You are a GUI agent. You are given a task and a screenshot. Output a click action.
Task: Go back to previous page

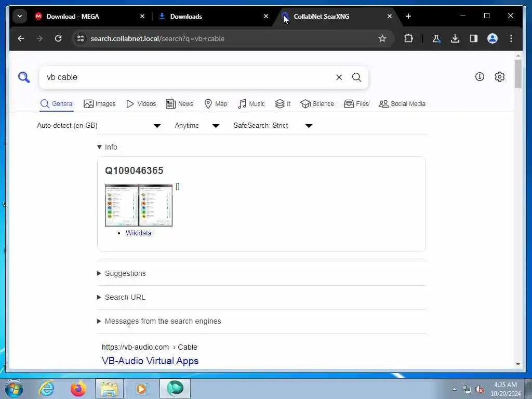point(21,38)
